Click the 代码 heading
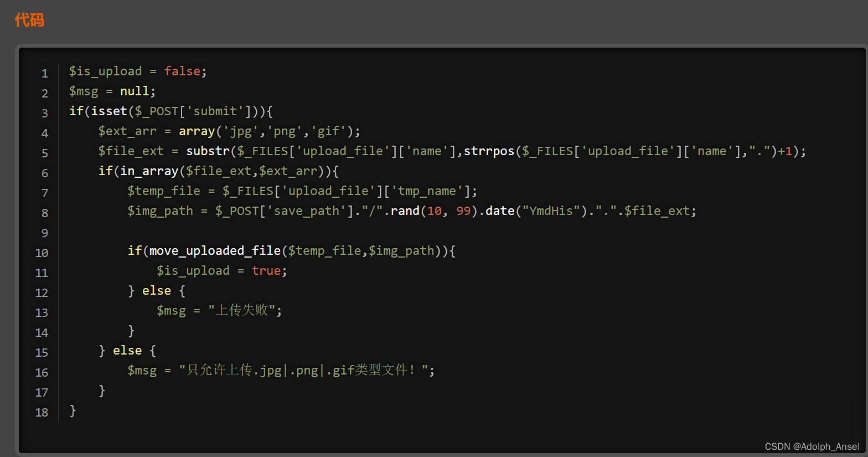 (x=29, y=20)
